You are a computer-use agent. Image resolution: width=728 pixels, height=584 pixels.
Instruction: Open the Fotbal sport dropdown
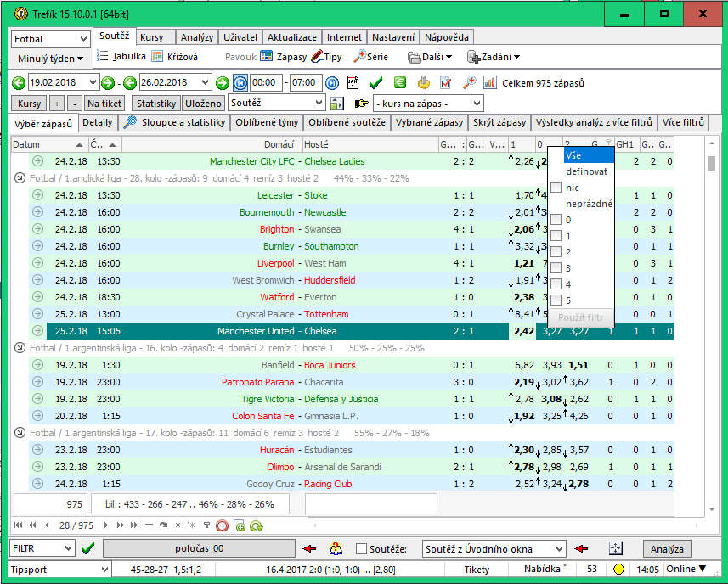51,39
